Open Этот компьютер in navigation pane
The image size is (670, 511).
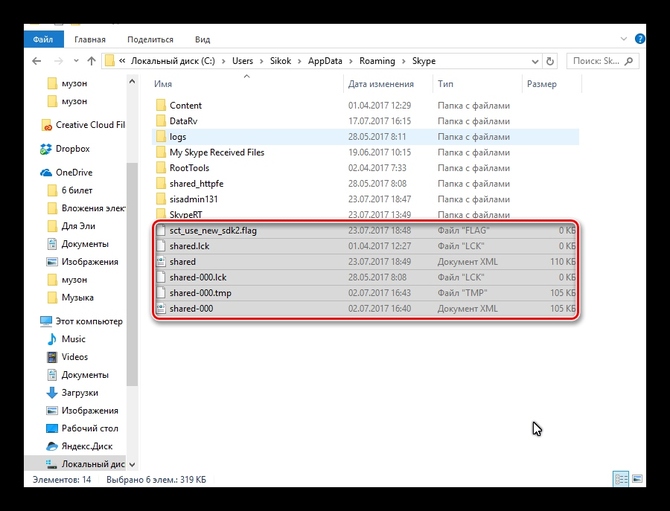[x=81, y=321]
